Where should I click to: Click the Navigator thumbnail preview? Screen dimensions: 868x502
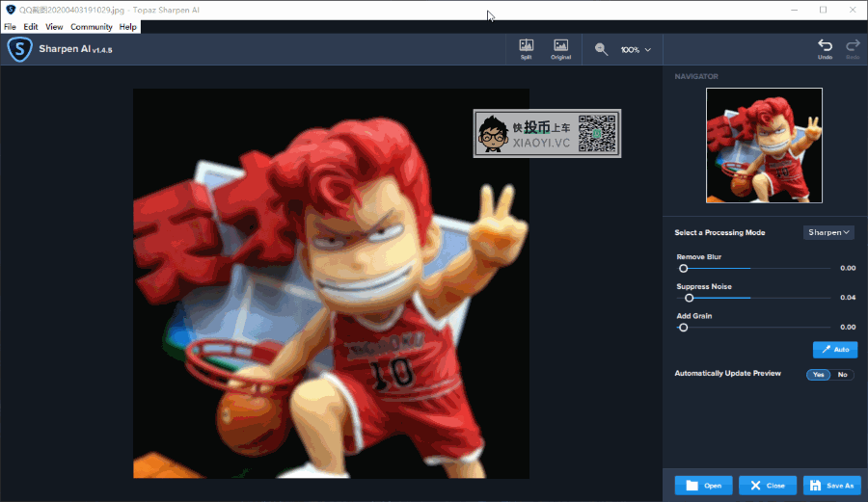pyautogui.click(x=764, y=145)
